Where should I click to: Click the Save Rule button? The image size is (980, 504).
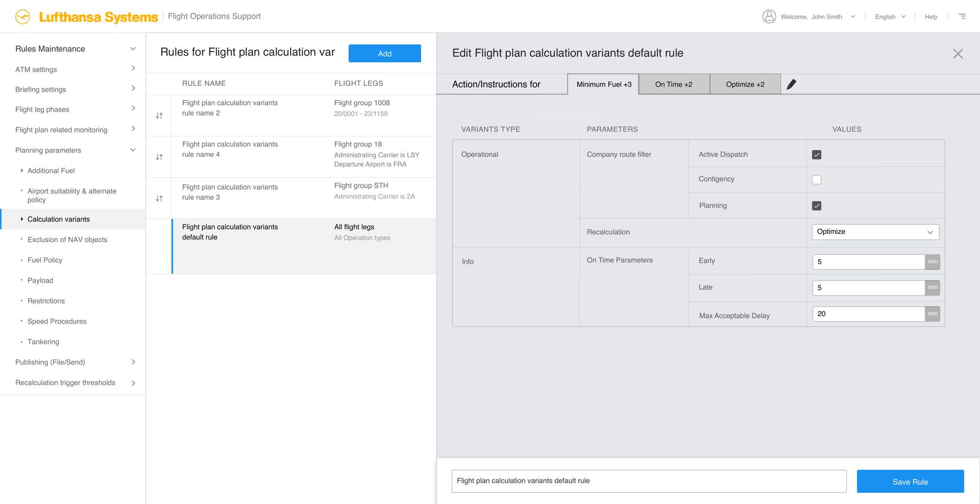pos(910,481)
